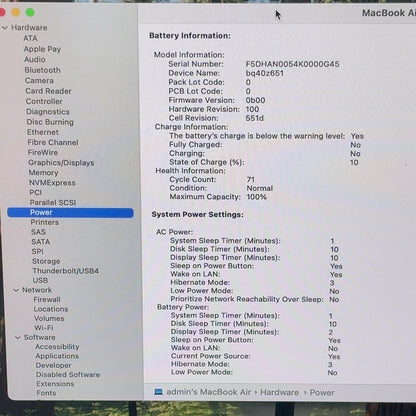Select Firewall under Network
The width and height of the screenshot is (416, 416).
47,299
